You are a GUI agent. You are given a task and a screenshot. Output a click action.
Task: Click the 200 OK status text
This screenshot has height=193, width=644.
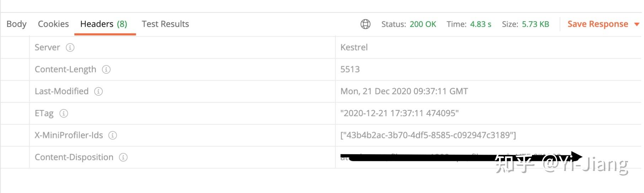coord(423,24)
